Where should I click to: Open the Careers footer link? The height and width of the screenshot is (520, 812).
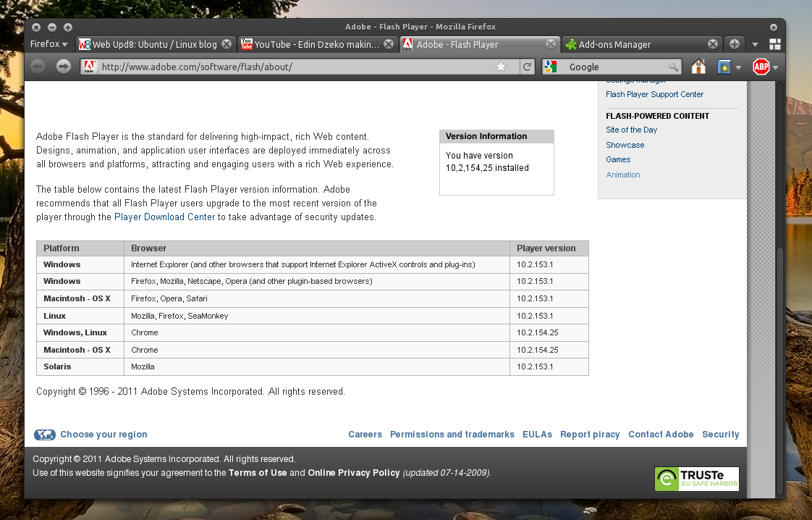[x=365, y=435]
